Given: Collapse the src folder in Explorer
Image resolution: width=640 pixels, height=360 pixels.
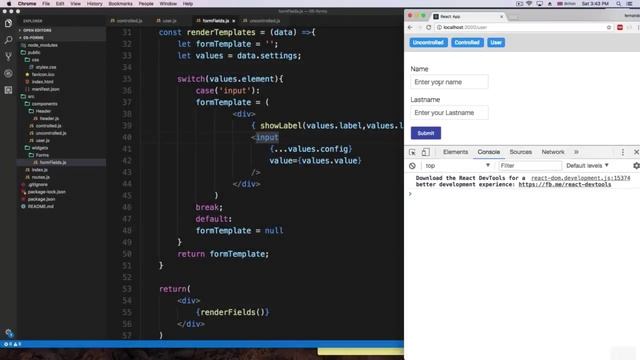Looking at the screenshot, I should [31, 97].
